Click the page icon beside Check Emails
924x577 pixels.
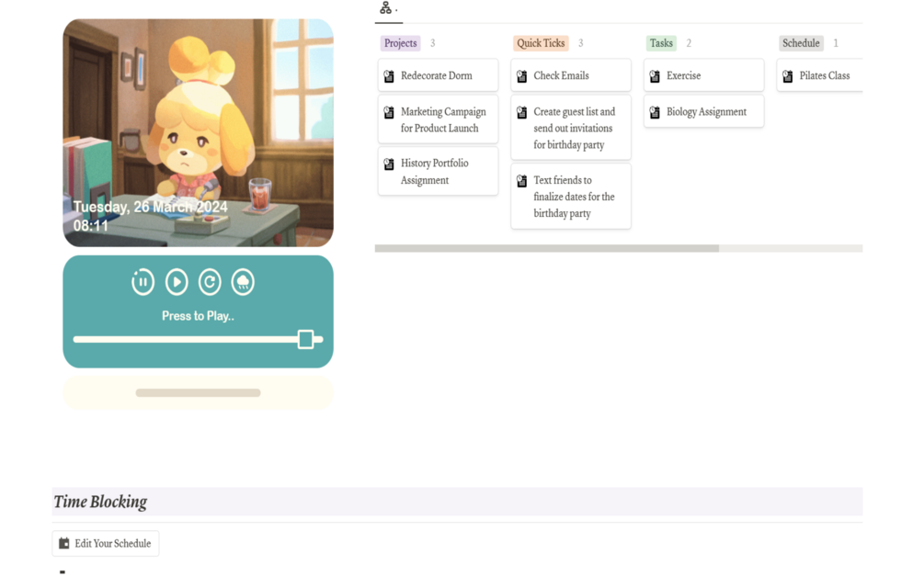(521, 76)
